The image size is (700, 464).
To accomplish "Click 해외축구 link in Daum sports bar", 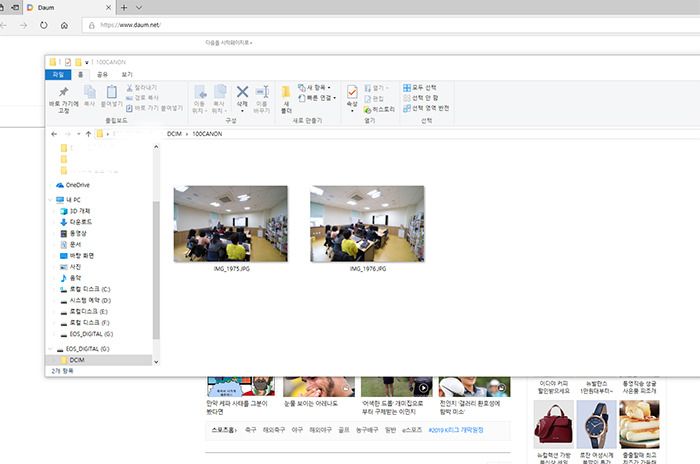I will point(274,430).
